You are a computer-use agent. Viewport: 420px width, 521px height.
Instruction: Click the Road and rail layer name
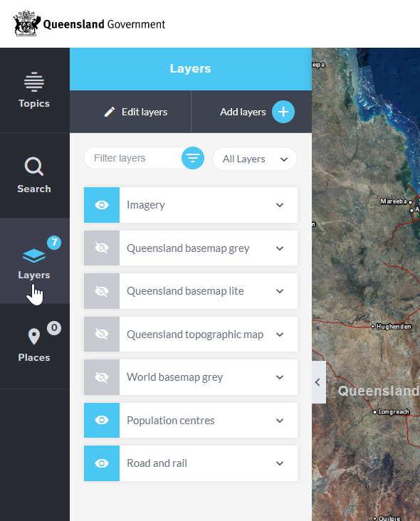157,463
